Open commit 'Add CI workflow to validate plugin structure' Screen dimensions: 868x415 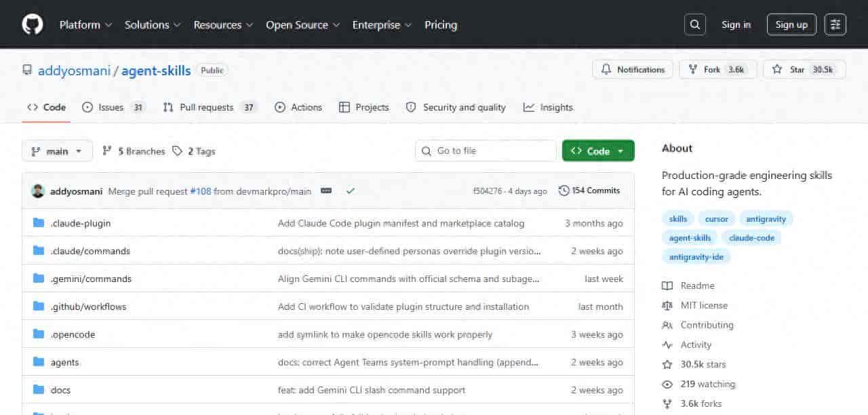[x=403, y=307]
